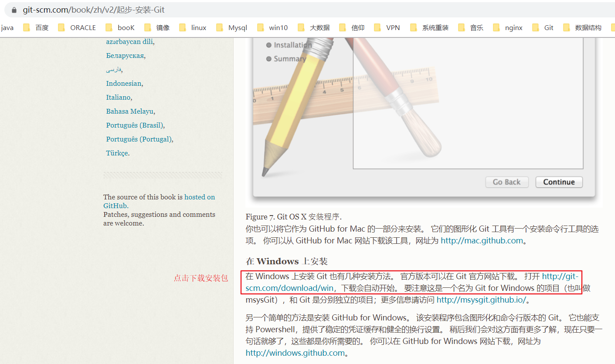Open the nginx bookmarks folder
The width and height of the screenshot is (615, 364).
pyautogui.click(x=514, y=27)
